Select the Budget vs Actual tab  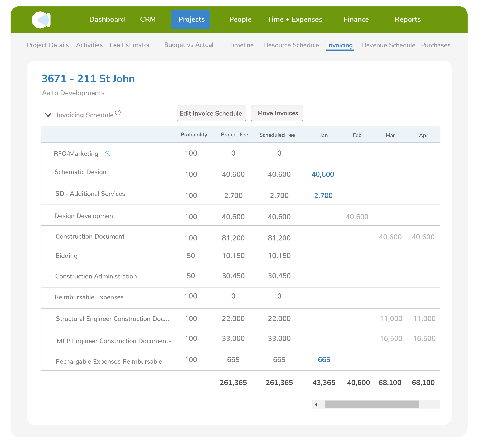pyautogui.click(x=189, y=45)
